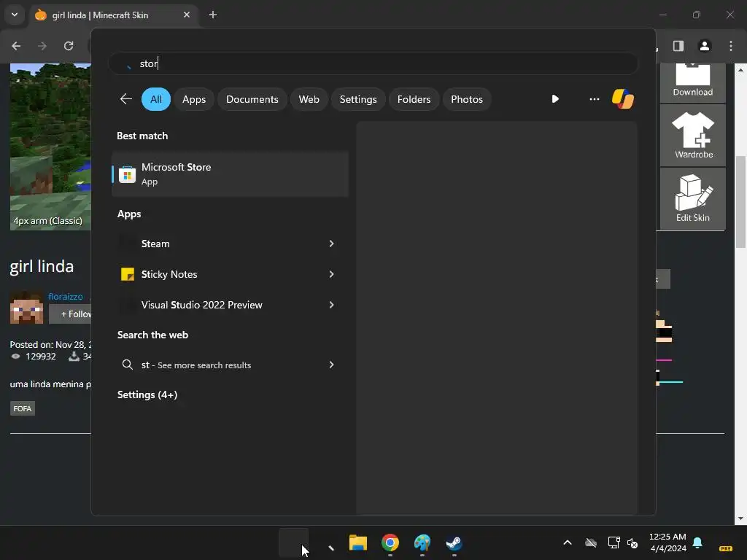Go back with search panel arrow
Image resolution: width=747 pixels, height=560 pixels.
tap(125, 99)
